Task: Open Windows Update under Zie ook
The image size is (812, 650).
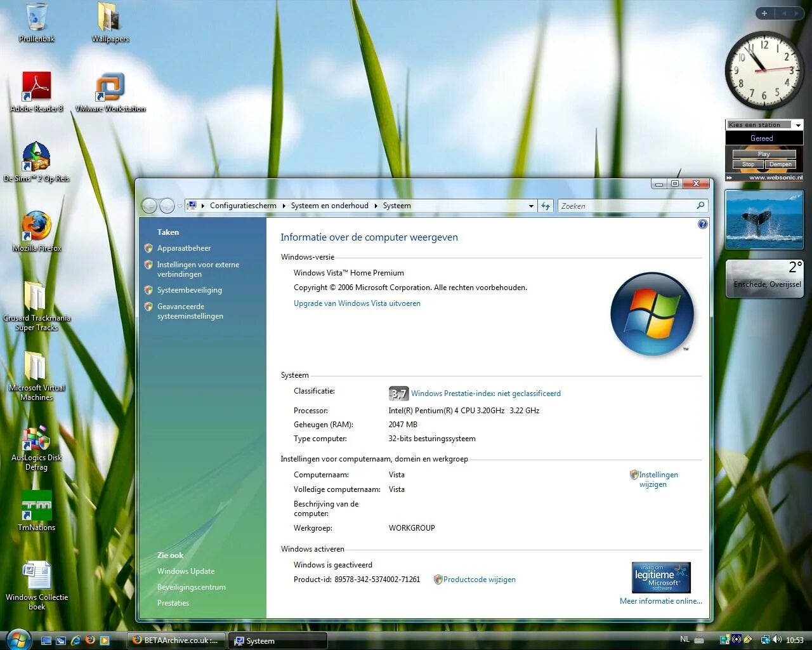Action: (185, 571)
